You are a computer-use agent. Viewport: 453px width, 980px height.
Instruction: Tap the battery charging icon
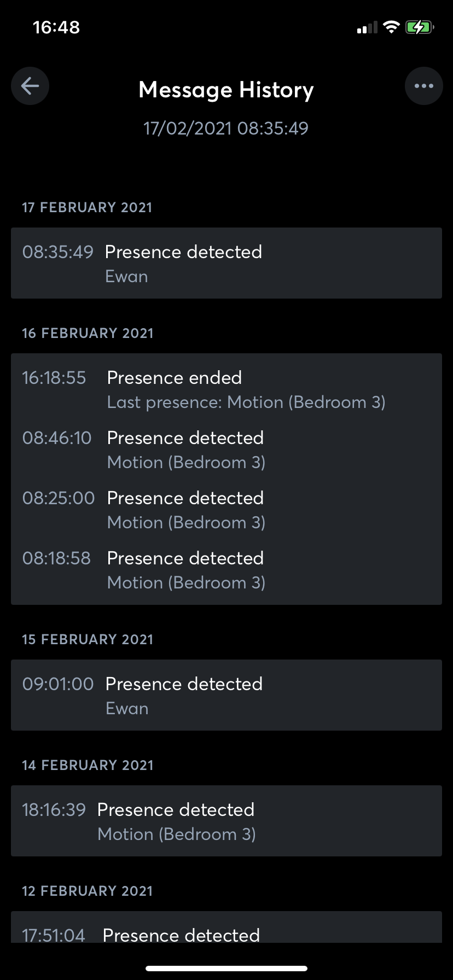coord(419,27)
